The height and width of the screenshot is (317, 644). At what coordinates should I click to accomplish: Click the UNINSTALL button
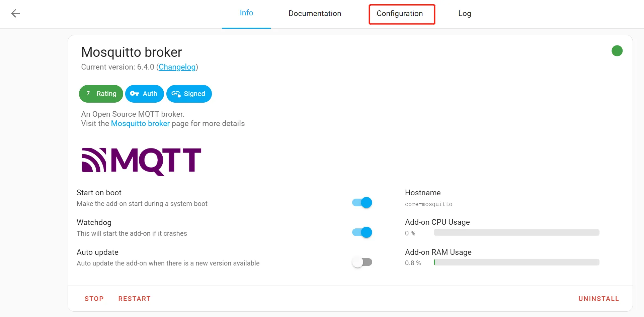(x=598, y=299)
